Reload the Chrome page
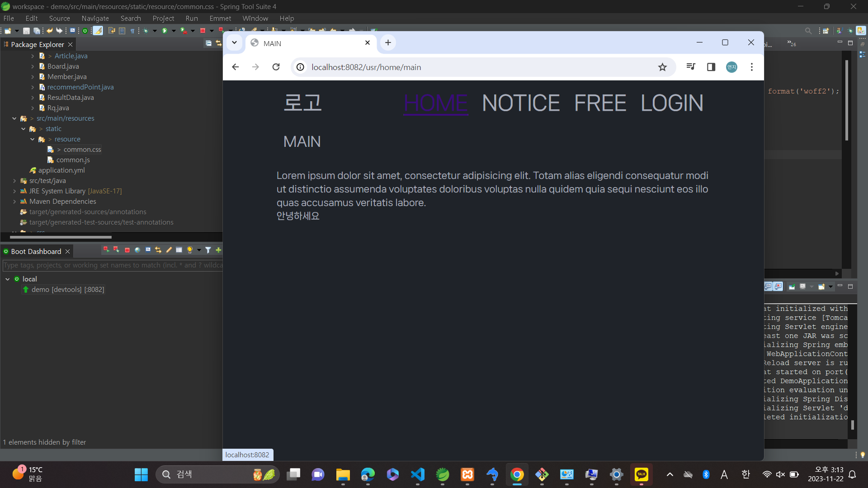The height and width of the screenshot is (488, 868). (276, 67)
